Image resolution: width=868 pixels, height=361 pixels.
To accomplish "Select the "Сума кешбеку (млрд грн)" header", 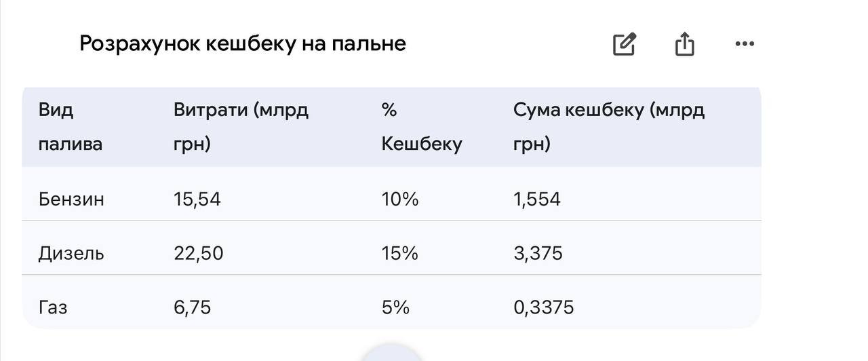I will pos(608,127).
